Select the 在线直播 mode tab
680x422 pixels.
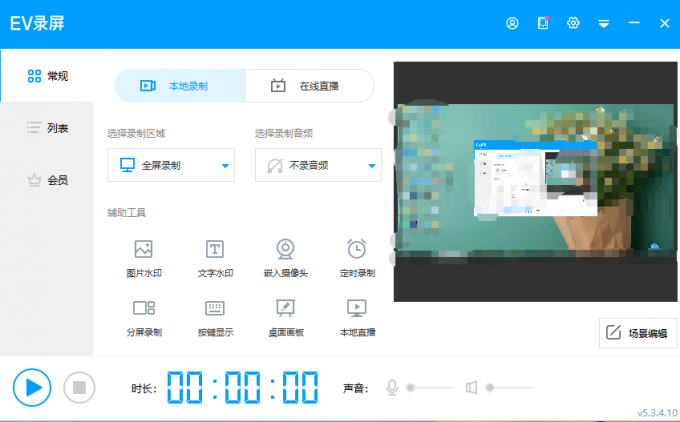click(x=309, y=86)
